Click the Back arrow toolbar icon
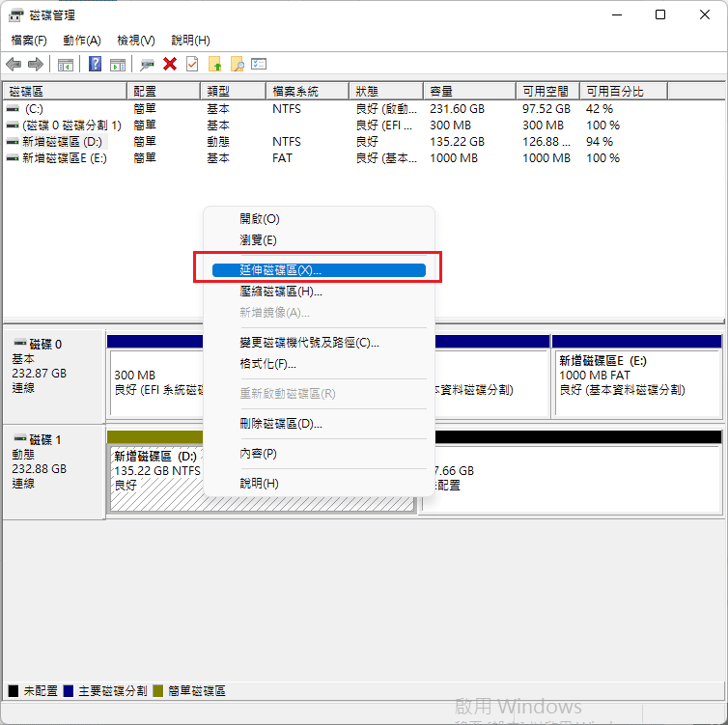 click(14, 64)
